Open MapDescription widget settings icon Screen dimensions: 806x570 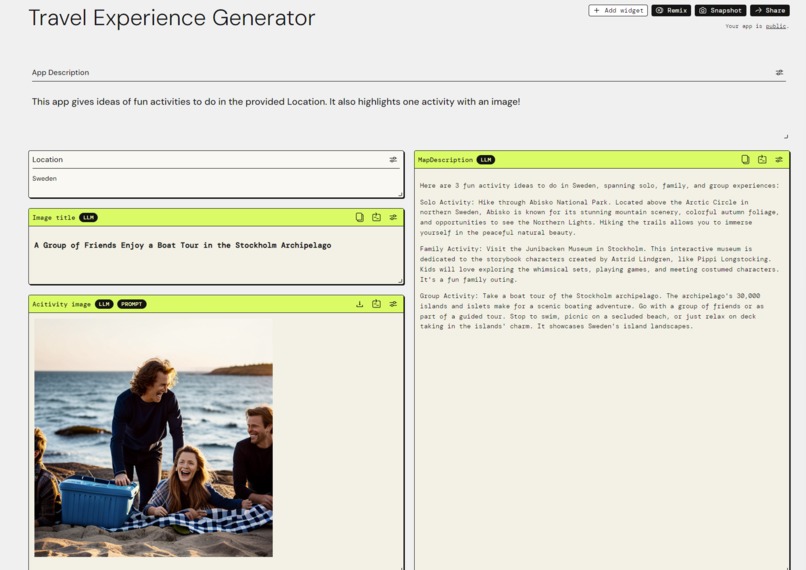click(779, 159)
